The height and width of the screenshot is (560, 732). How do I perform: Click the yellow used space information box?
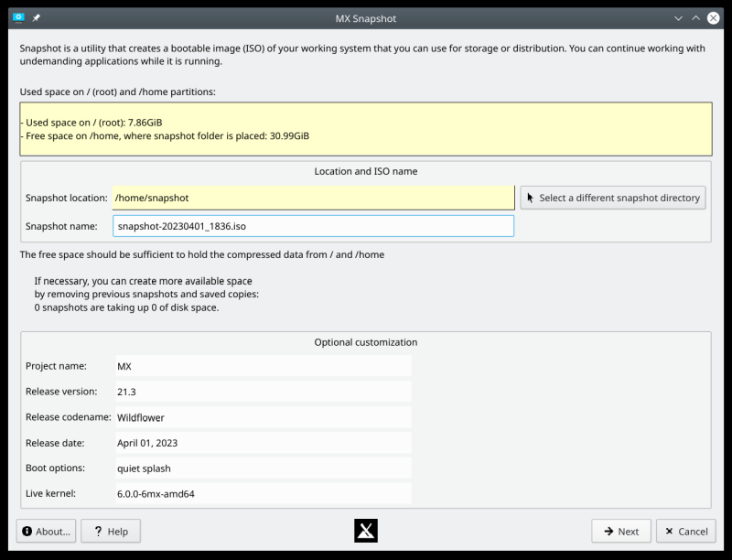coord(365,129)
